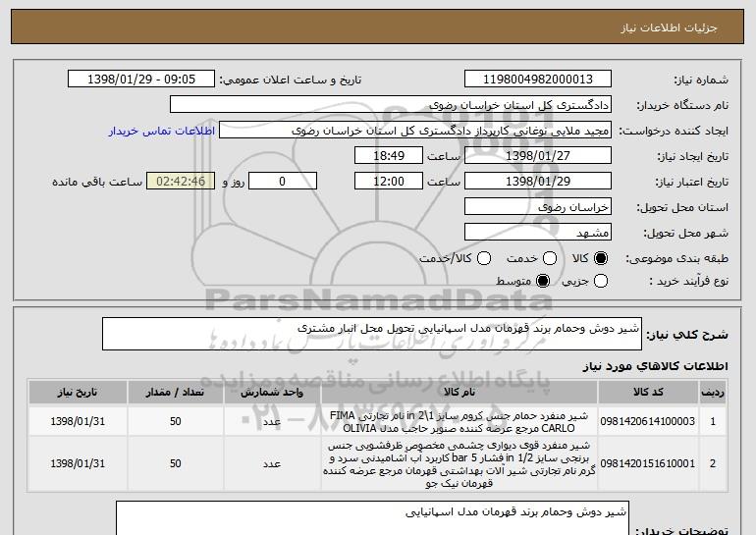Select the کالا/خدمت radio button
This screenshot has width=756, height=535.
(484, 259)
